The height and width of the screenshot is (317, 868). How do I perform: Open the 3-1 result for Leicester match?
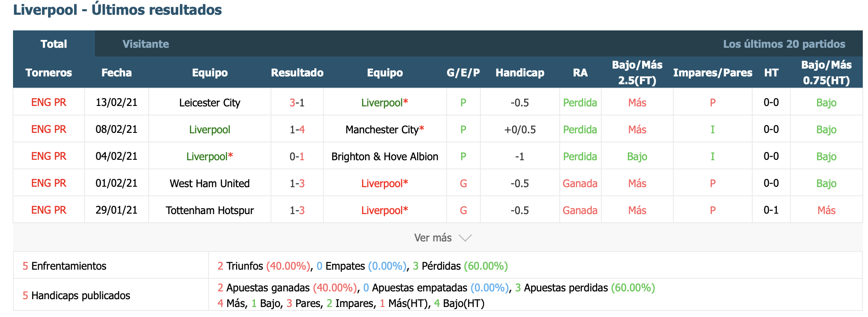[x=297, y=103]
